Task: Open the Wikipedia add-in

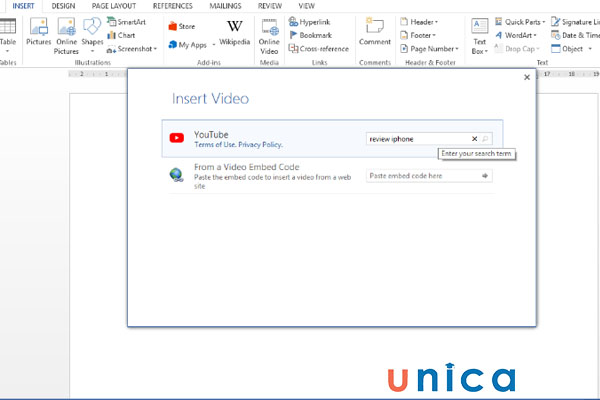Action: [x=235, y=33]
